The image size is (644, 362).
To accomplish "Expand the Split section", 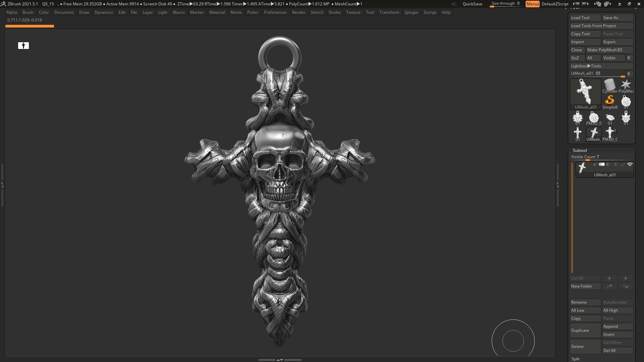I will pyautogui.click(x=576, y=359).
